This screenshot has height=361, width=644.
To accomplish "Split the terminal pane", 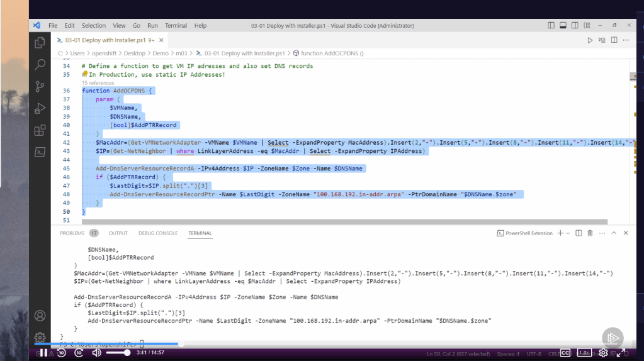I will 579,233.
